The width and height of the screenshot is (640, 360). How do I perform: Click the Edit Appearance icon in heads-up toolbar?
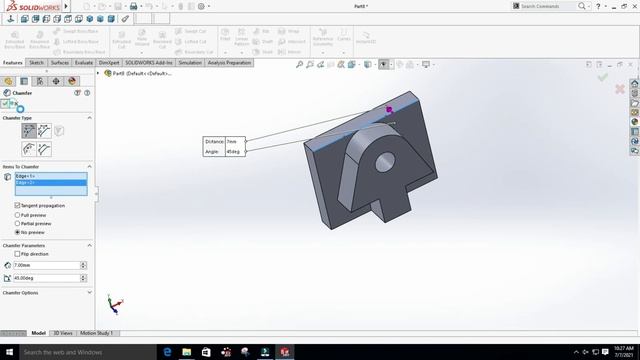400,64
